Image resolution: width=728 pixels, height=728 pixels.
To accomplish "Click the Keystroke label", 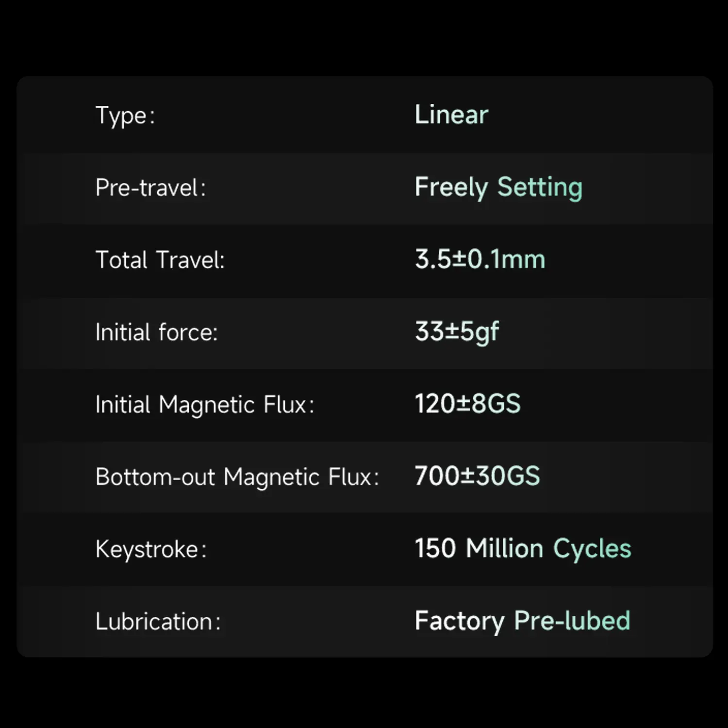I will 150,549.
